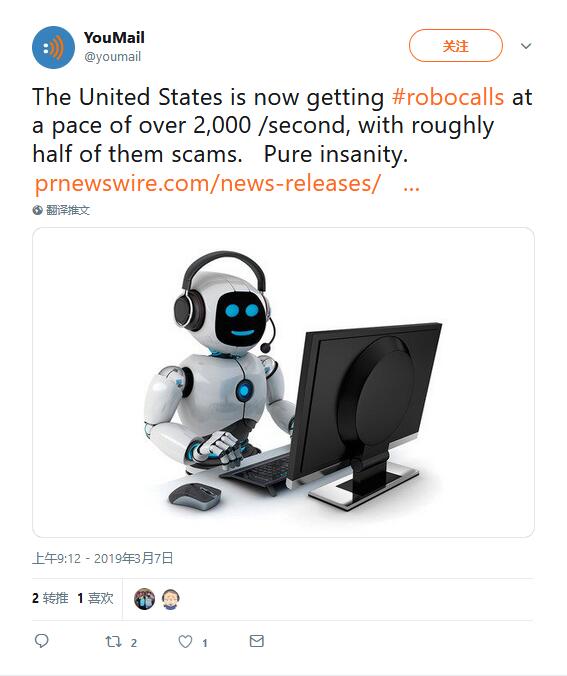Click the retweet arrows icon
The width and height of the screenshot is (567, 676).
113,642
